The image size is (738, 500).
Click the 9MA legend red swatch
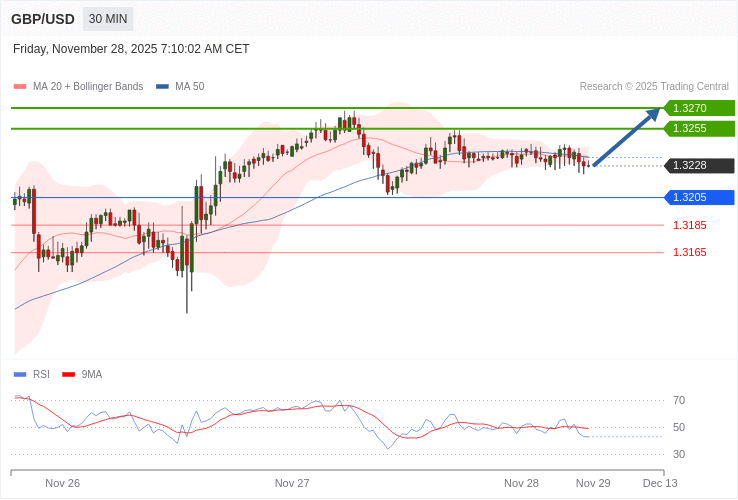69,375
